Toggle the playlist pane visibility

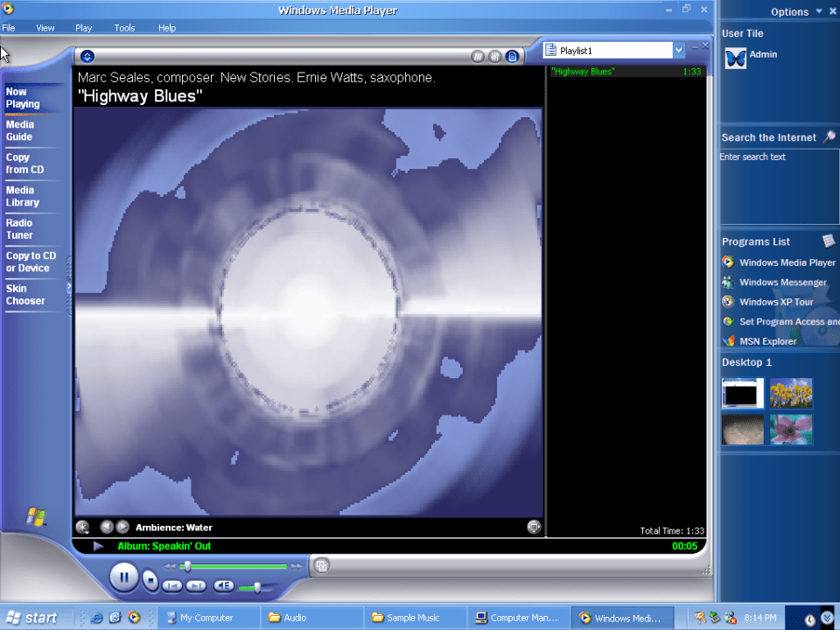pyautogui.click(x=512, y=57)
